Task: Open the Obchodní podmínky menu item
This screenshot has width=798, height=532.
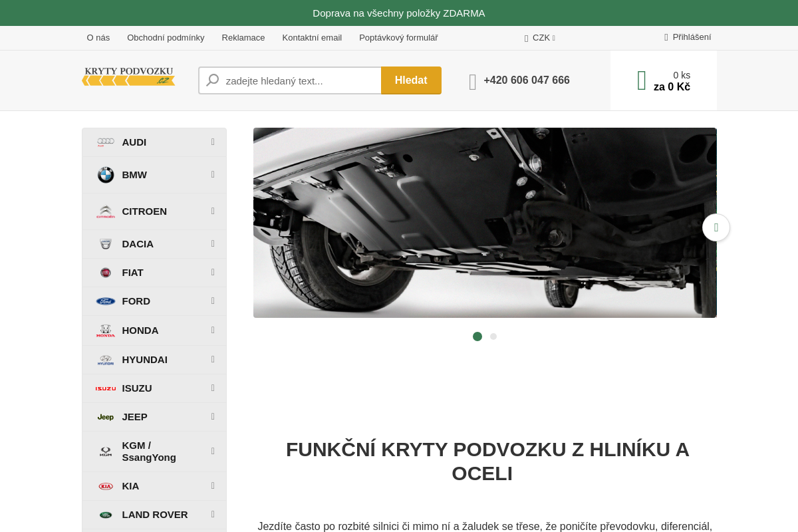Action: click(166, 38)
